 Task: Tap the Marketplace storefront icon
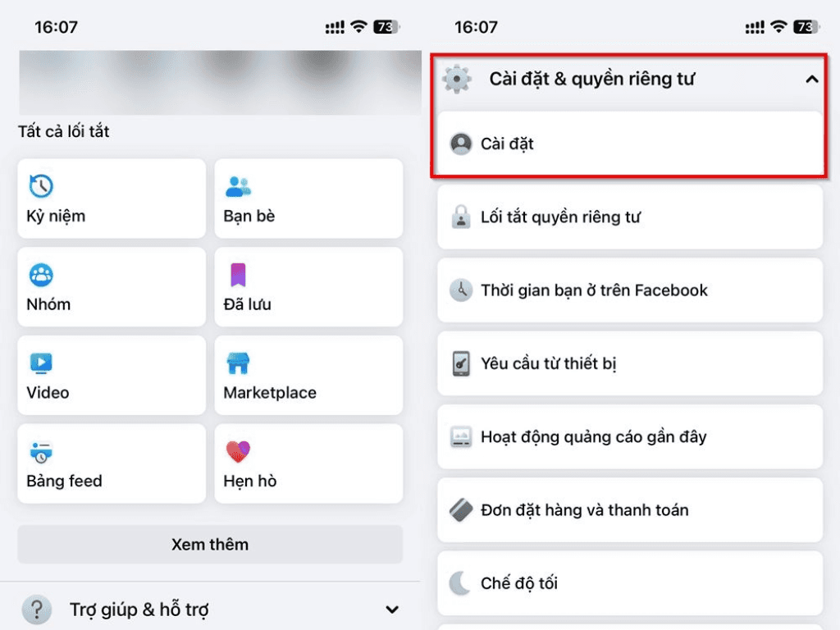click(x=238, y=363)
